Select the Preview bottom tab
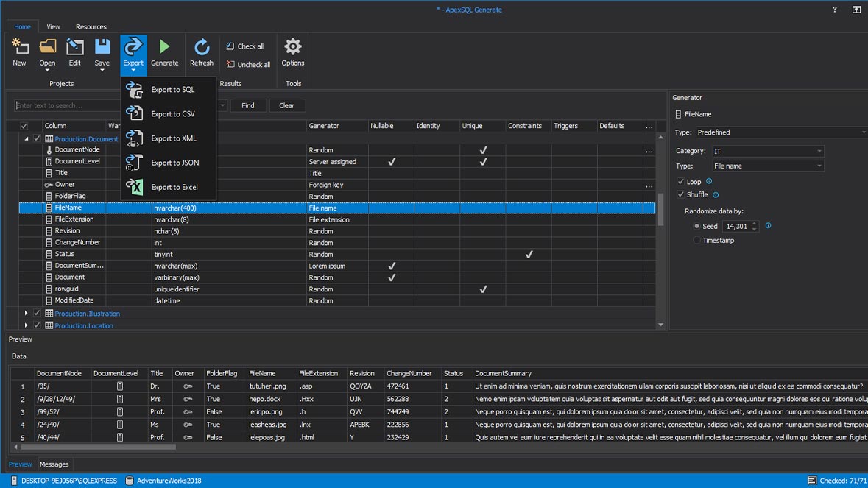 coord(20,464)
